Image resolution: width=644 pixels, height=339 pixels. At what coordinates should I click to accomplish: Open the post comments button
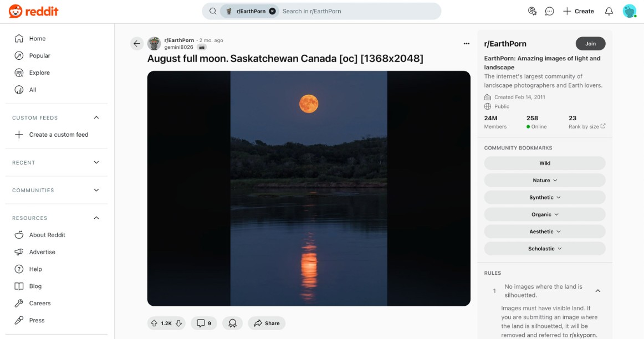coord(204,323)
